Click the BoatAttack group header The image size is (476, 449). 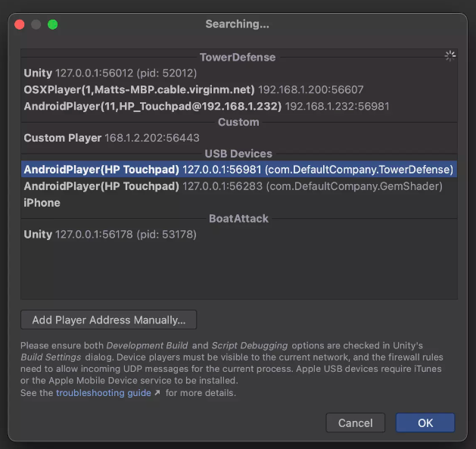point(238,219)
